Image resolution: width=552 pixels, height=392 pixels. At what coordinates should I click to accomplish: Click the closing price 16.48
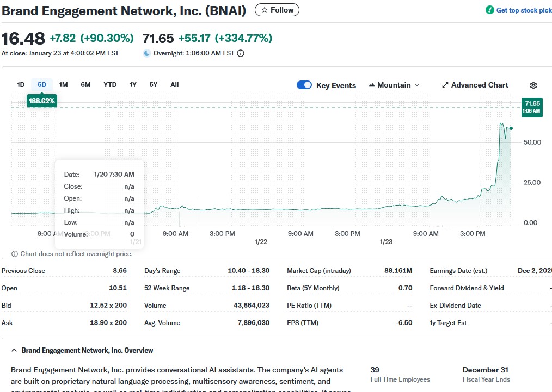pos(23,38)
